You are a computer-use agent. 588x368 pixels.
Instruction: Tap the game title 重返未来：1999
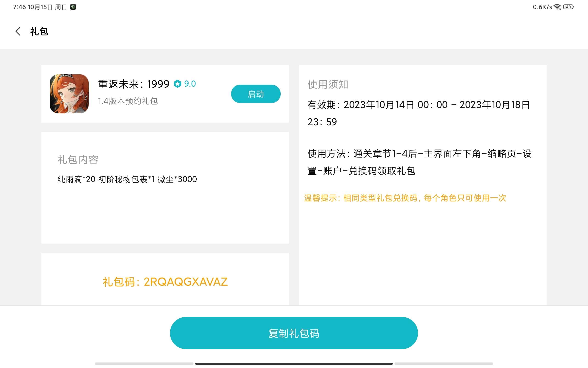(133, 84)
